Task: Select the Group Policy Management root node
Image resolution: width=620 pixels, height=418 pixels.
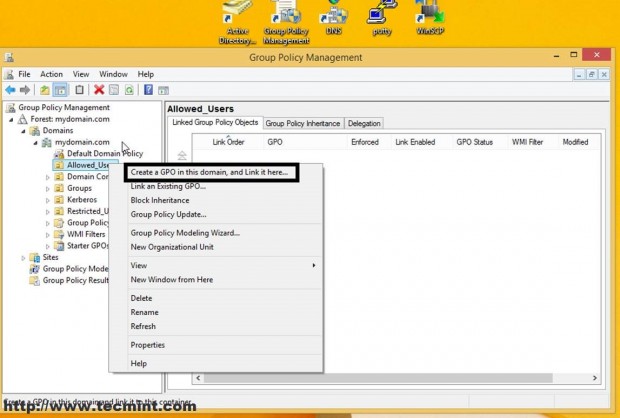Action: [64, 108]
